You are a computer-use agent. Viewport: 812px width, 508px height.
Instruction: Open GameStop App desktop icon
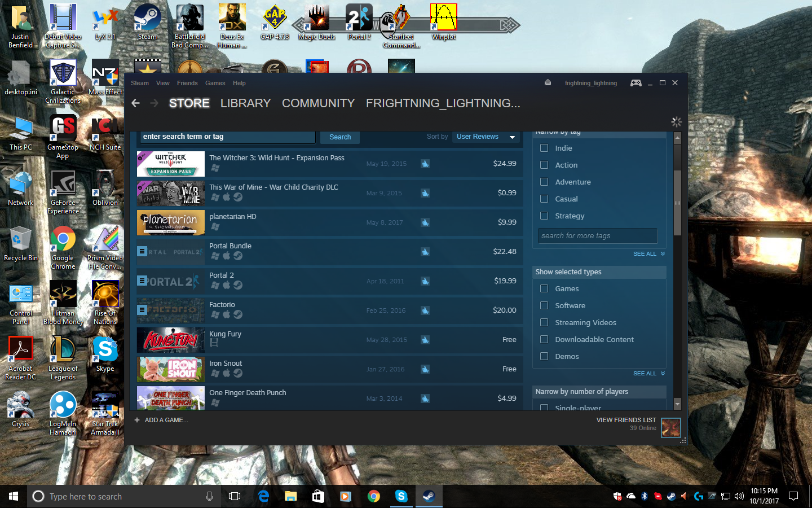[63, 137]
